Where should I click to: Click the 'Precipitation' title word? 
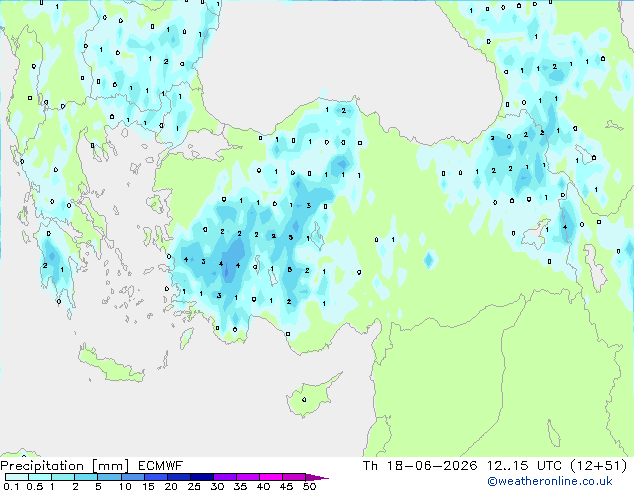(42, 466)
